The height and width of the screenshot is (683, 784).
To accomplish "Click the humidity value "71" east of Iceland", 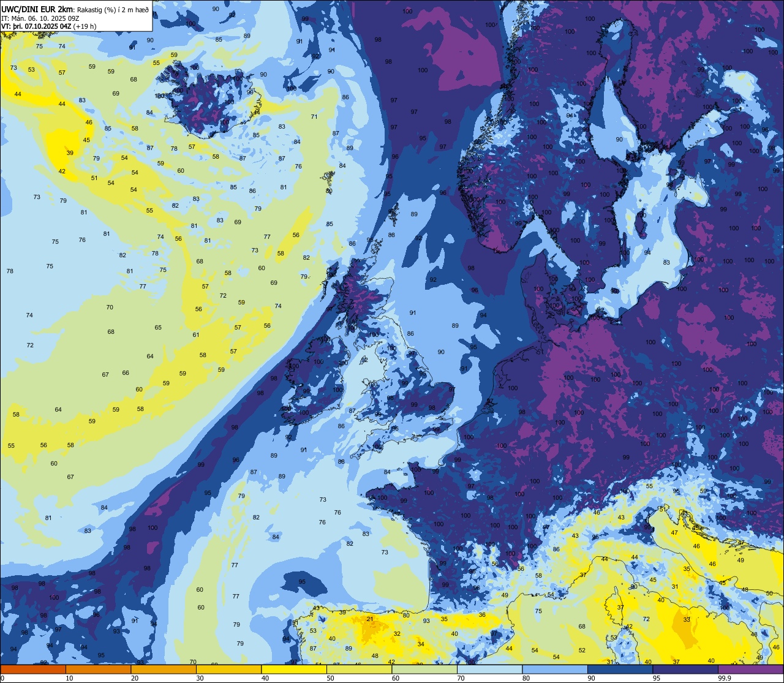I will [314, 116].
